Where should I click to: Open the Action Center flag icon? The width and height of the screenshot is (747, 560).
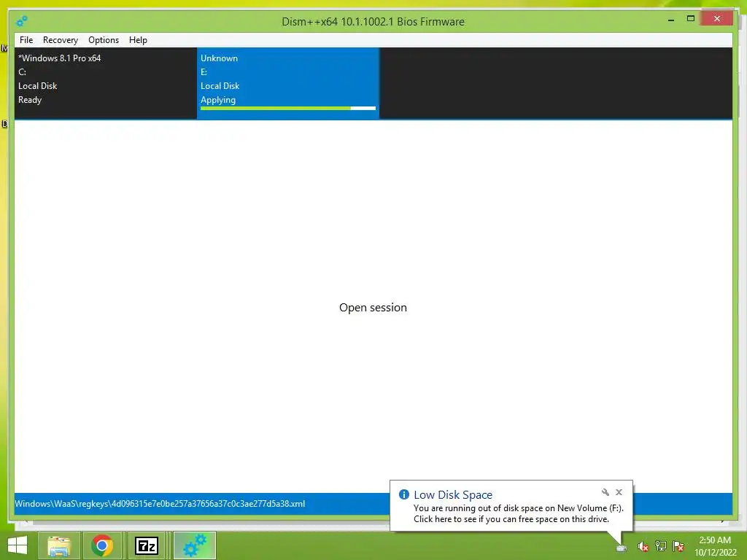(x=678, y=546)
